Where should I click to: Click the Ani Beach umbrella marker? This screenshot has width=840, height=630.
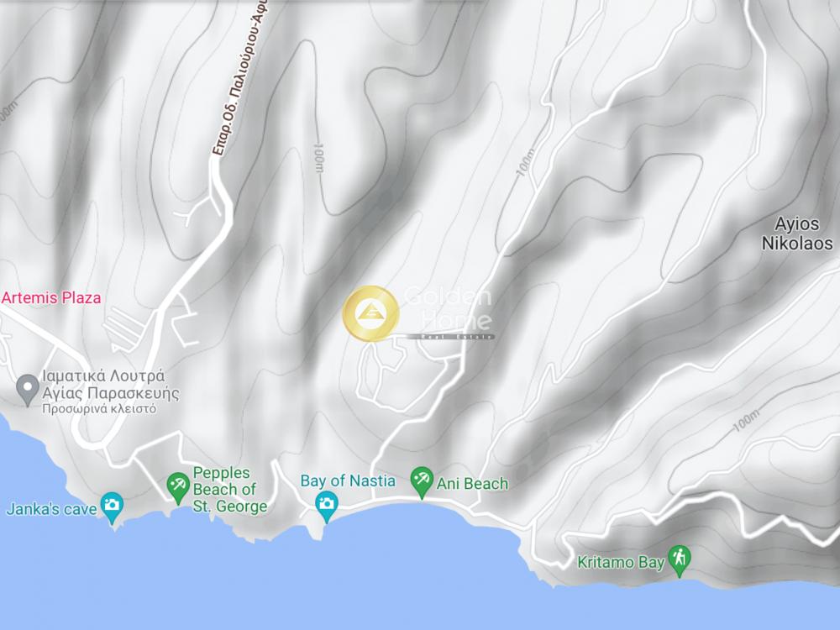[422, 481]
